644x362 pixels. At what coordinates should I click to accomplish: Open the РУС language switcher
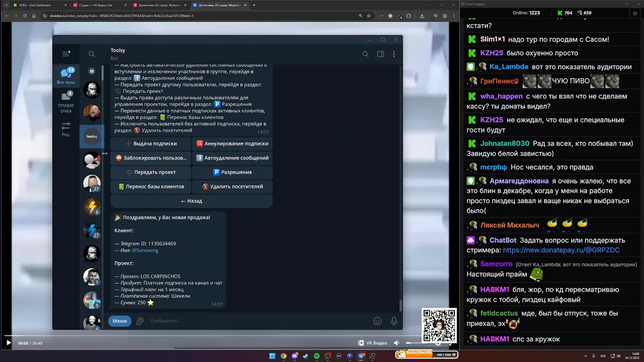(x=603, y=356)
